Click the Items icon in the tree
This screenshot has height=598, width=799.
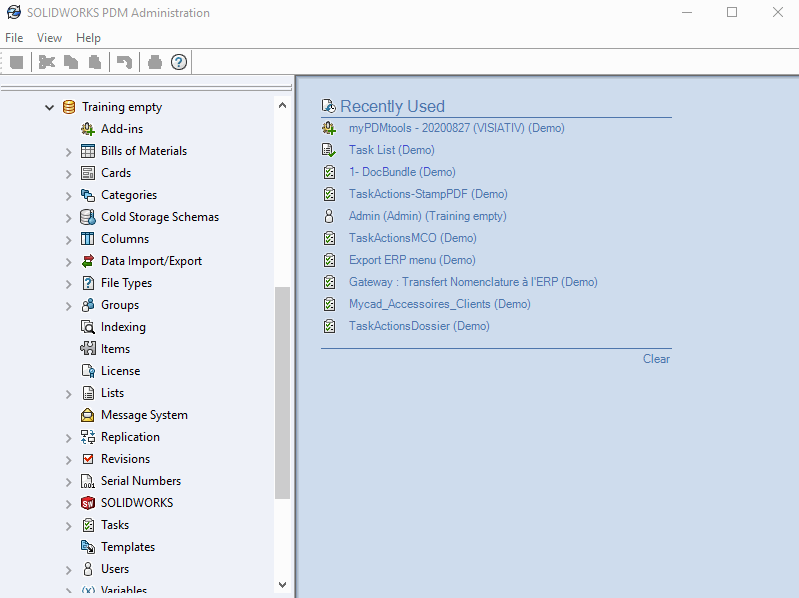[x=88, y=349]
